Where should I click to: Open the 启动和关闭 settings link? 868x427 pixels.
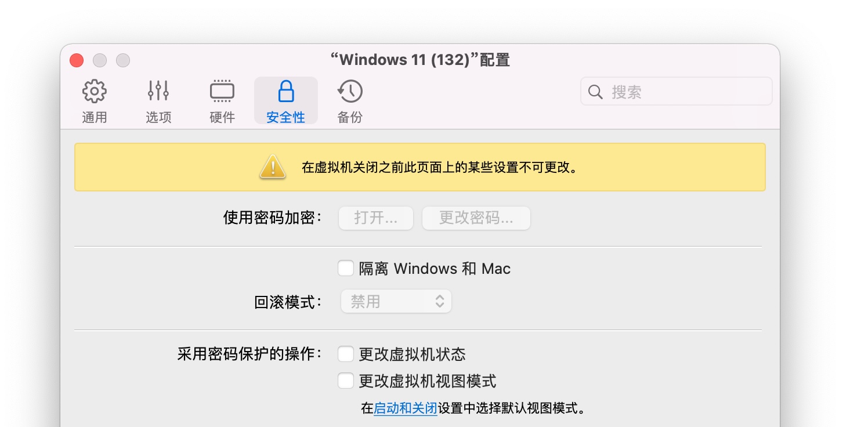tap(405, 408)
